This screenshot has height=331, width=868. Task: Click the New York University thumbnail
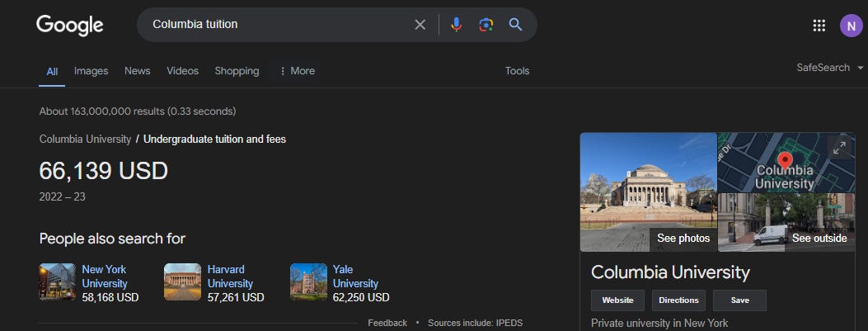[58, 281]
